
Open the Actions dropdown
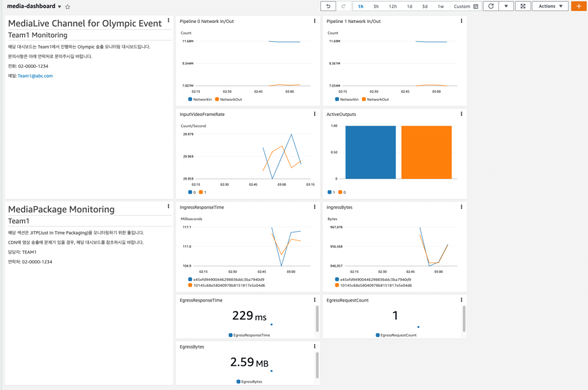point(550,6)
